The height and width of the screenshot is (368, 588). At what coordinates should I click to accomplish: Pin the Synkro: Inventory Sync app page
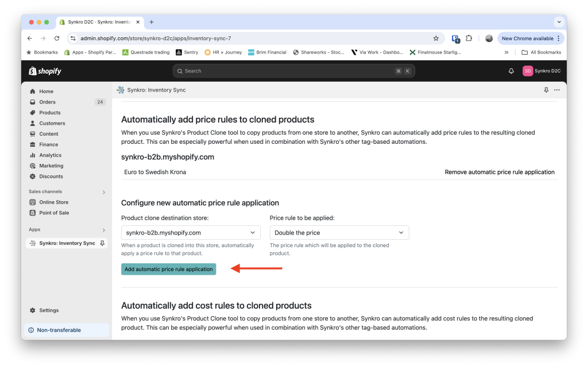coord(546,90)
